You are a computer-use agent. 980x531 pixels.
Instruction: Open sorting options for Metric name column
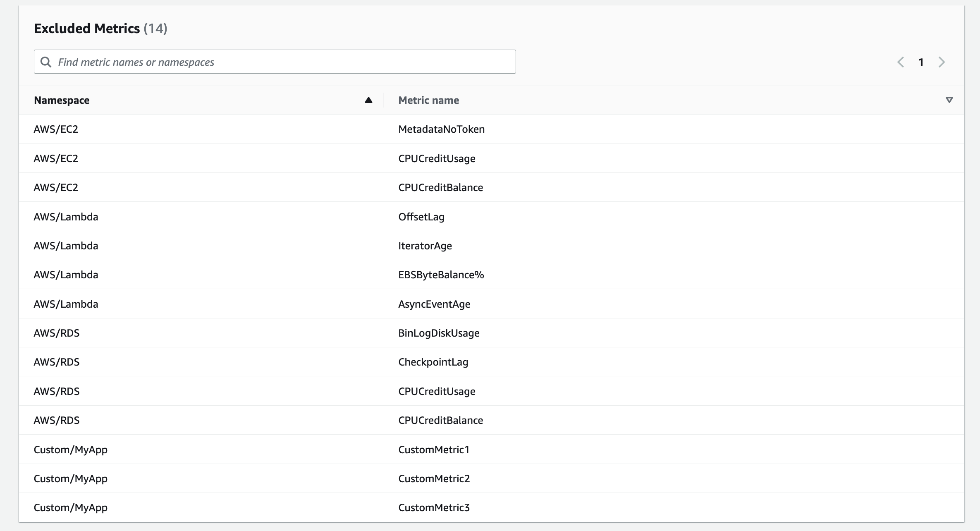(x=949, y=100)
